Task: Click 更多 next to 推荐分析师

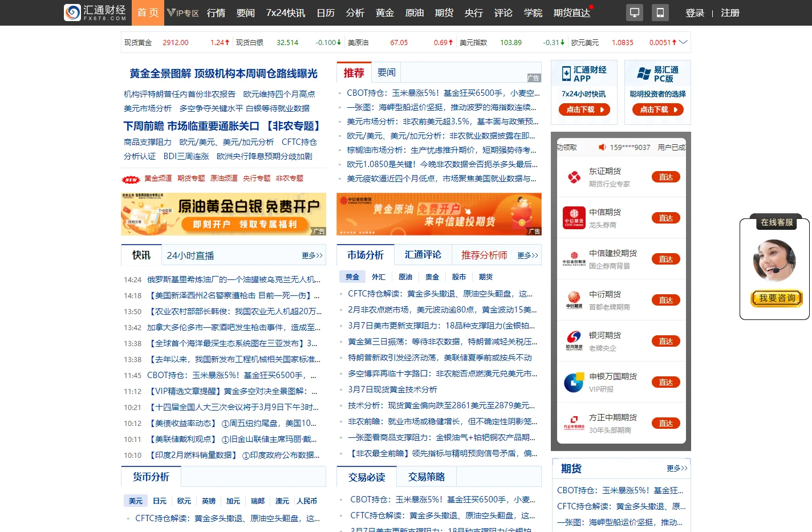Action: (x=527, y=255)
